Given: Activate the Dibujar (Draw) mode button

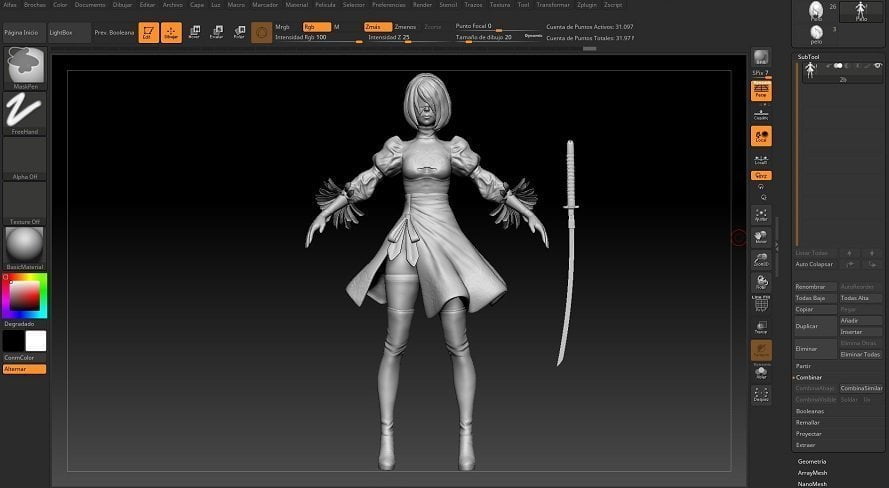Looking at the screenshot, I should click(171, 32).
